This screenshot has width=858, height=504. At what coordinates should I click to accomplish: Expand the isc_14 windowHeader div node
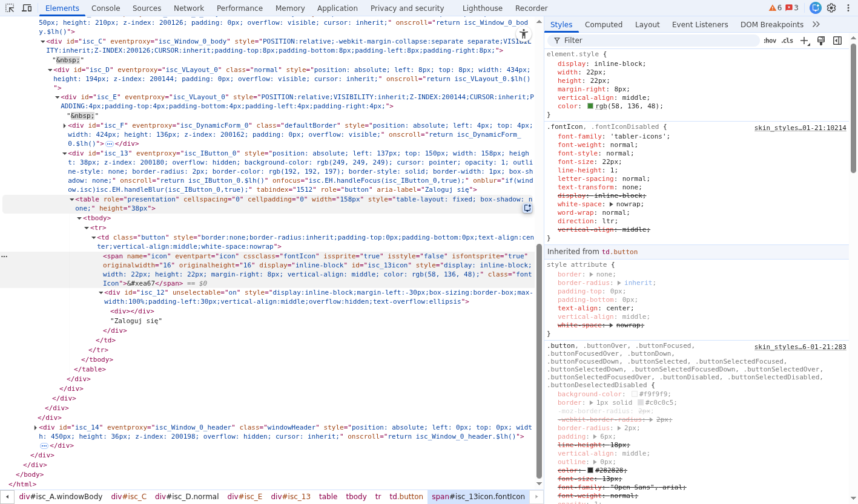(x=36, y=427)
